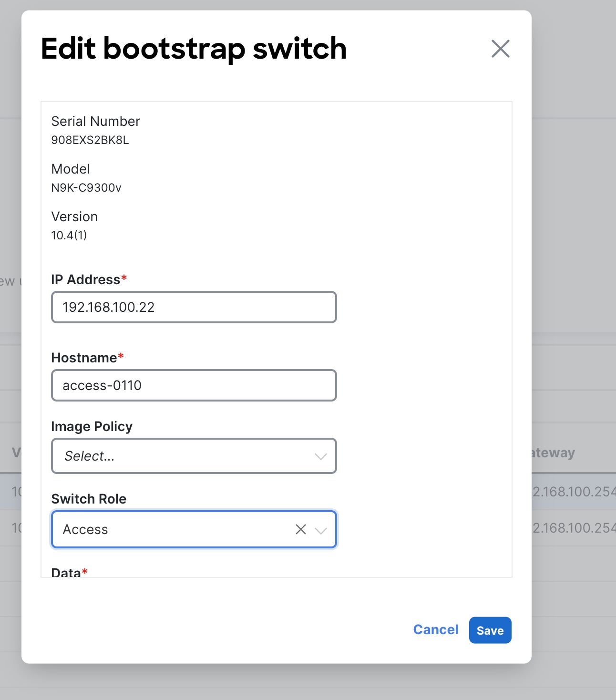
Task: Click the Model value N9K-C9300v
Action: 86,187
